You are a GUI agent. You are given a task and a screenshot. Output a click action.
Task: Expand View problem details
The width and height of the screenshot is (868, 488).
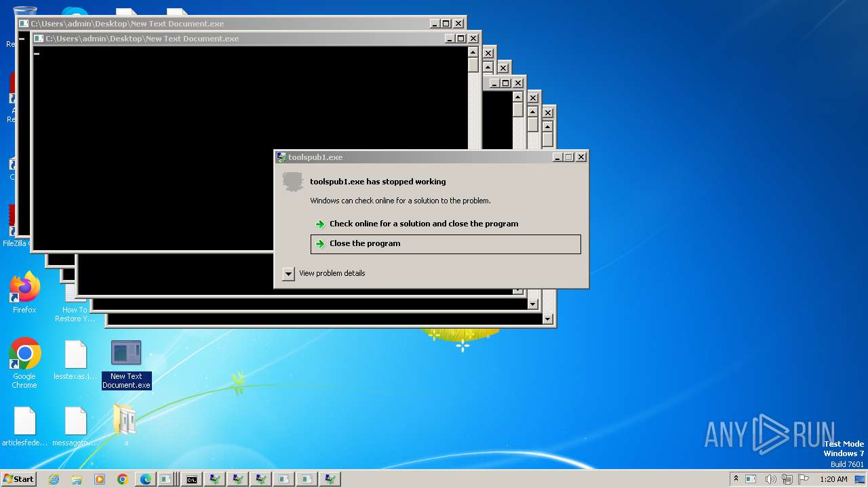tap(323, 273)
